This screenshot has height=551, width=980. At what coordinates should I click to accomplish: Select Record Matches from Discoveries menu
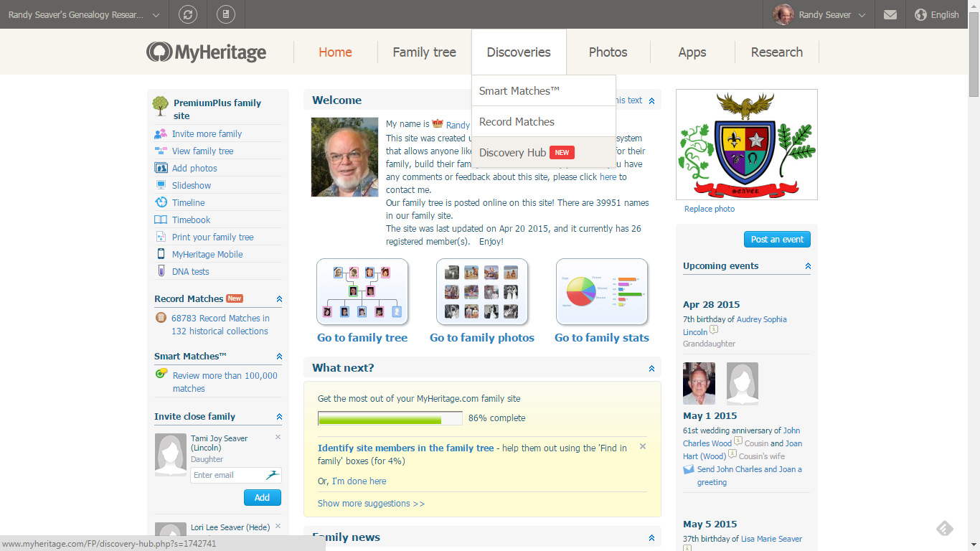pyautogui.click(x=544, y=122)
